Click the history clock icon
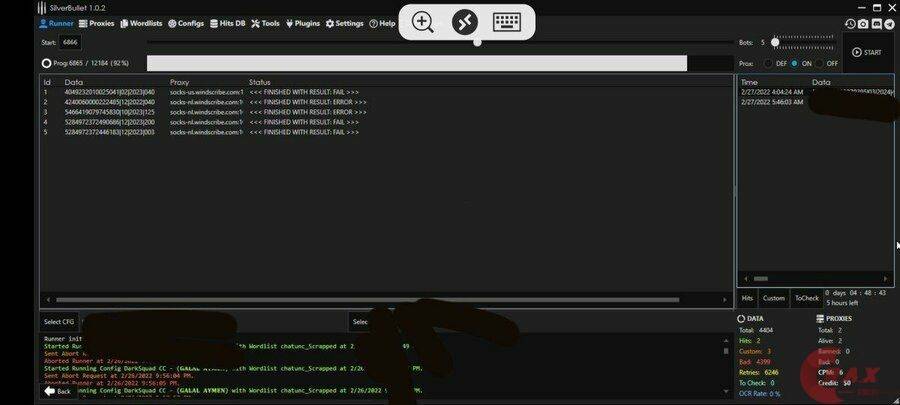The height and width of the screenshot is (405, 900). pyautogui.click(x=850, y=24)
